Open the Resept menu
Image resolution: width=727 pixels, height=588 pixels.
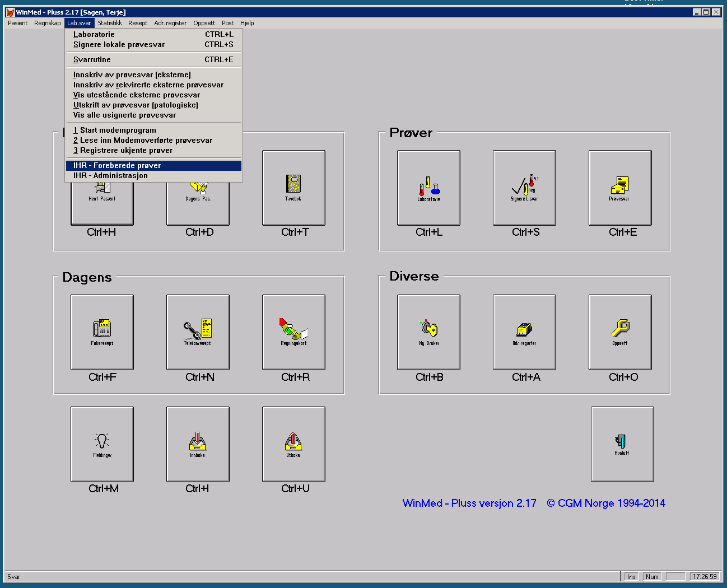(x=138, y=23)
